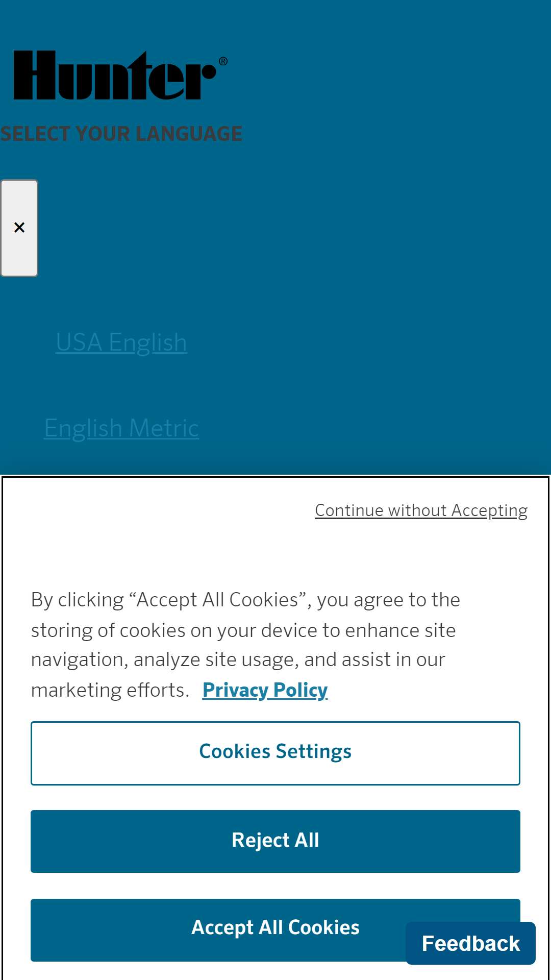Viewport: 551px width, 980px height.
Task: Open the Feedback tab
Action: (x=470, y=943)
